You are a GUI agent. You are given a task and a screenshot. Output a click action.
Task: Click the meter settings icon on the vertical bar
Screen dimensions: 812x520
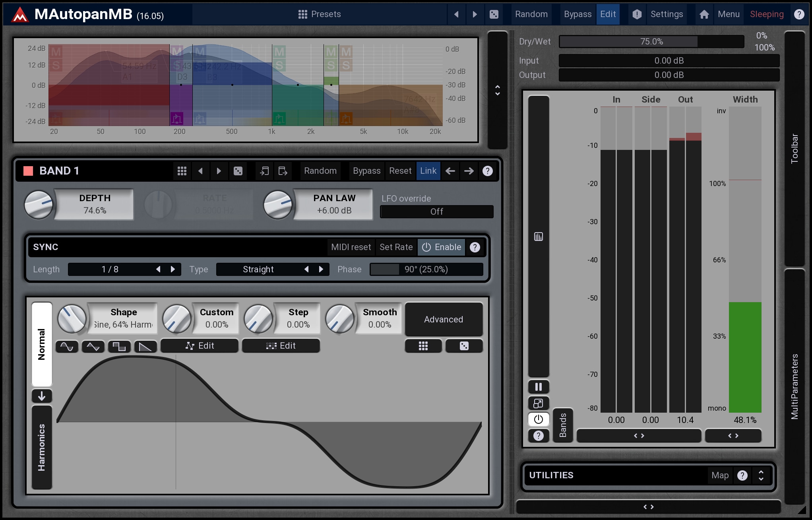pyautogui.click(x=539, y=237)
